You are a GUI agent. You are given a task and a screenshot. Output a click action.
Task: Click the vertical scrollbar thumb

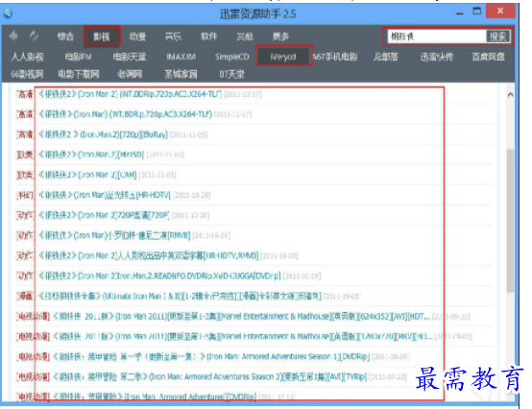click(x=510, y=221)
